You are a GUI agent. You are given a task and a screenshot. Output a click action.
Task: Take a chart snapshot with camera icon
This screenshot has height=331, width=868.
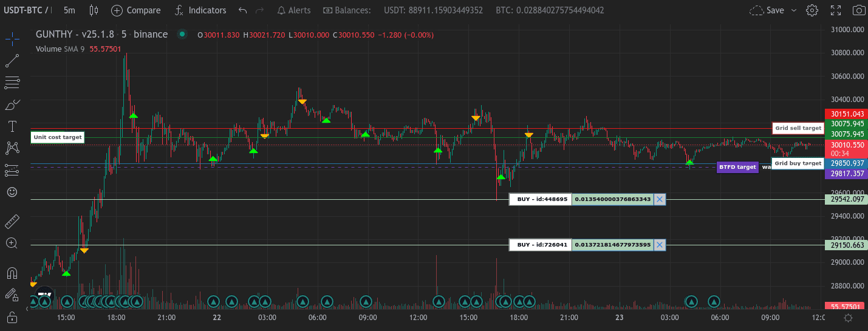[x=858, y=10]
